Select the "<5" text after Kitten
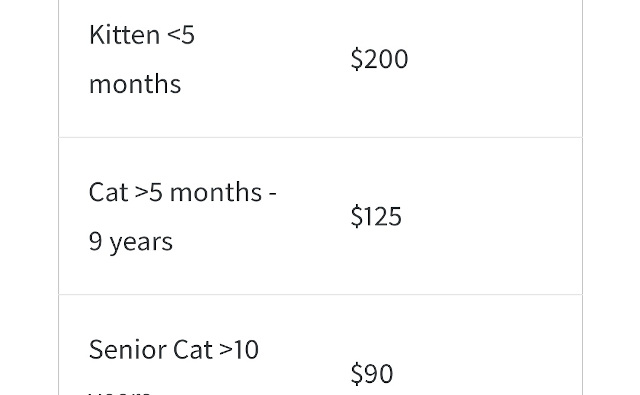Viewport: 640px width, 395px height. click(181, 35)
